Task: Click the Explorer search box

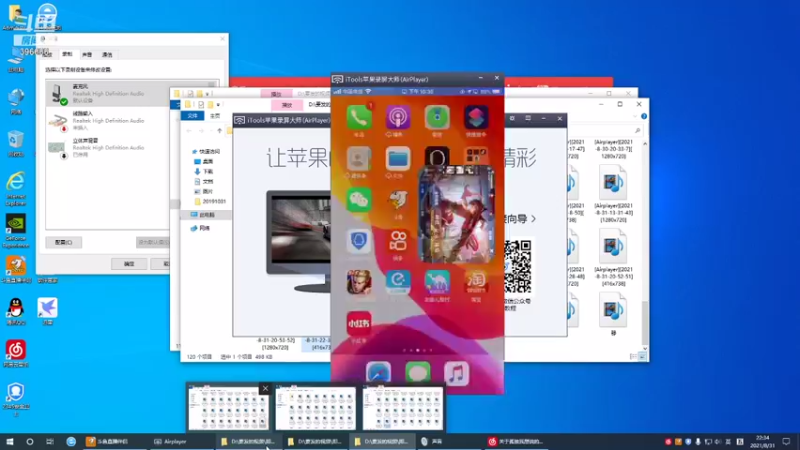Action: (605, 131)
